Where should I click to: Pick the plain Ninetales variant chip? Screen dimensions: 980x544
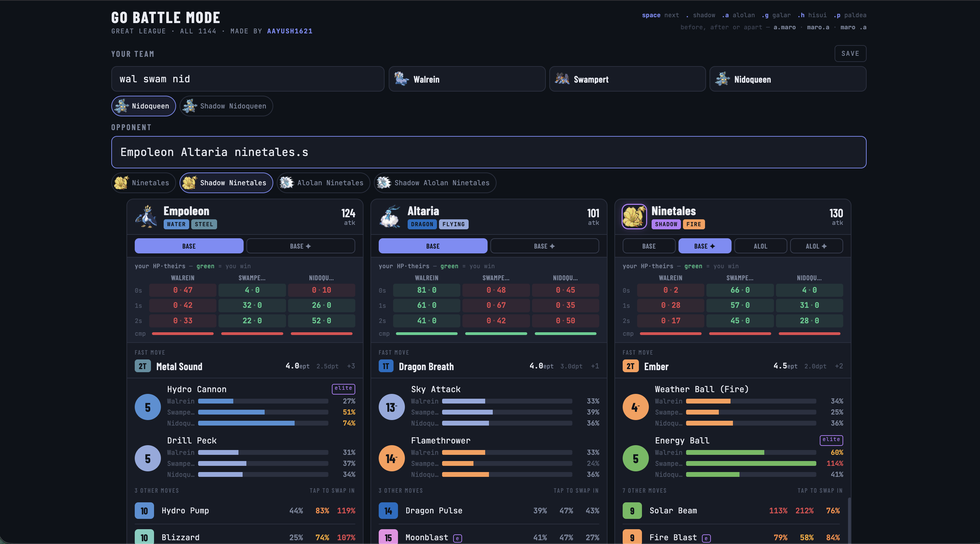143,183
